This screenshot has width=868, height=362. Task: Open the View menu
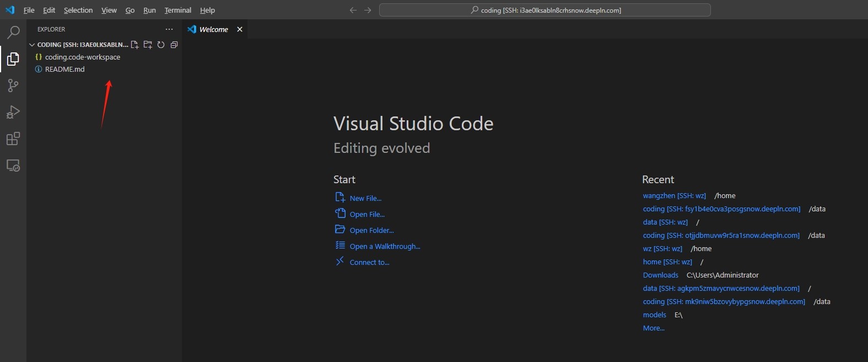[x=109, y=10]
